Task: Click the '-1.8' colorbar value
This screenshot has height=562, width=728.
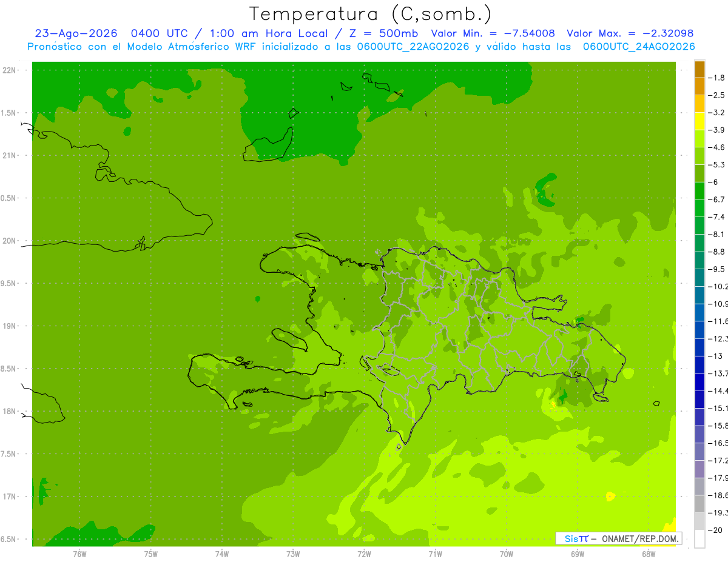Action: pyautogui.click(x=716, y=78)
